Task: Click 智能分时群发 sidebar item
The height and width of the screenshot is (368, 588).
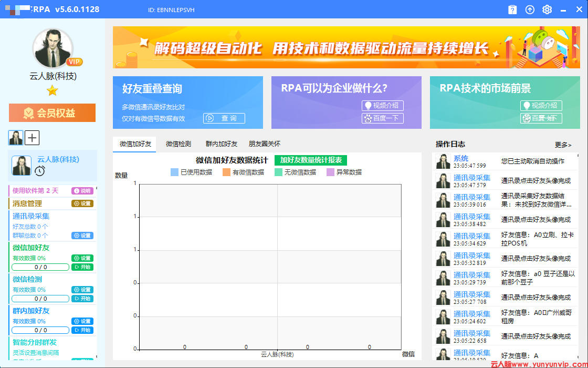Action: [x=35, y=342]
